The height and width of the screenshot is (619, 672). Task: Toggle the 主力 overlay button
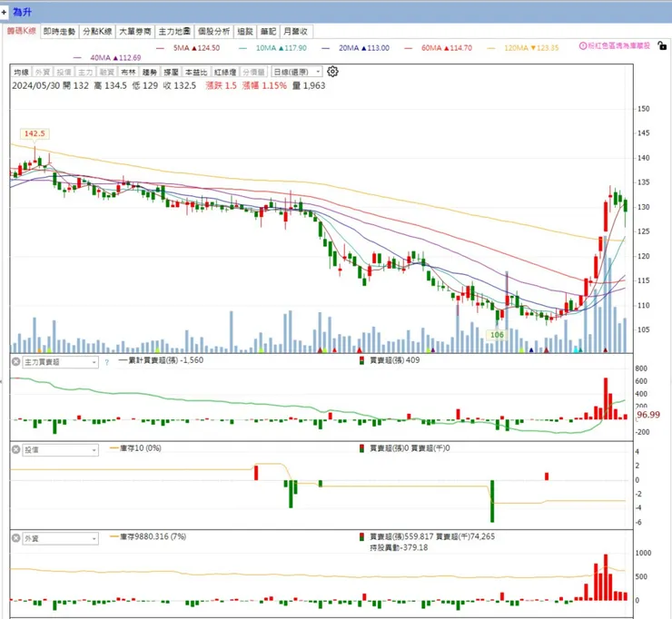point(85,72)
